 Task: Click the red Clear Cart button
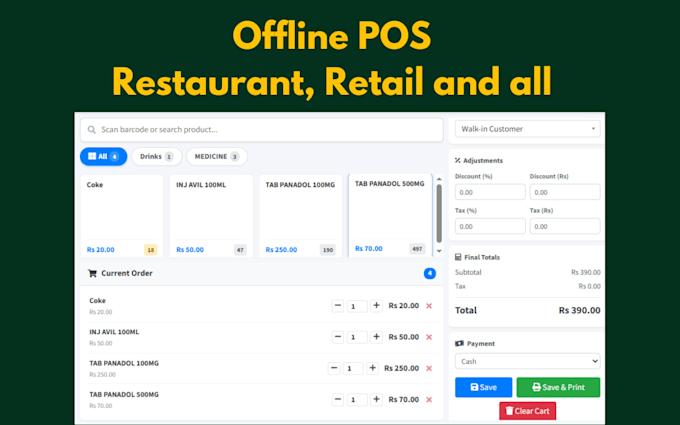(527, 411)
